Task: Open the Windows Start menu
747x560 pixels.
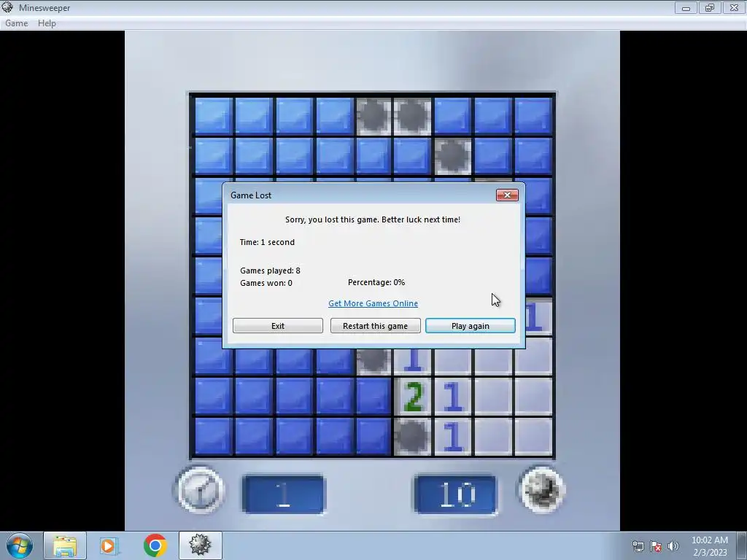Action: tap(20, 545)
